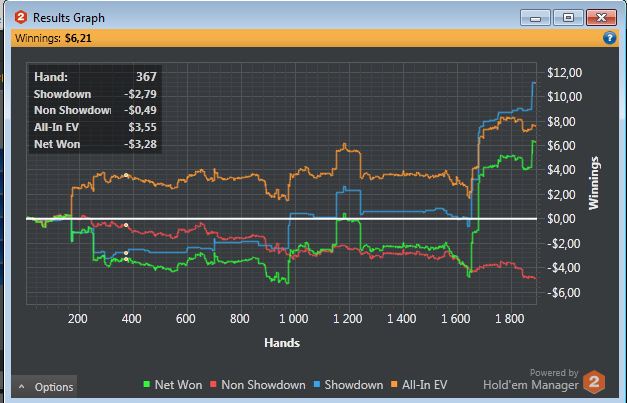Click the Showdown marker at hand 367
Image resolution: width=627 pixels, height=403 pixels.
coord(126,253)
